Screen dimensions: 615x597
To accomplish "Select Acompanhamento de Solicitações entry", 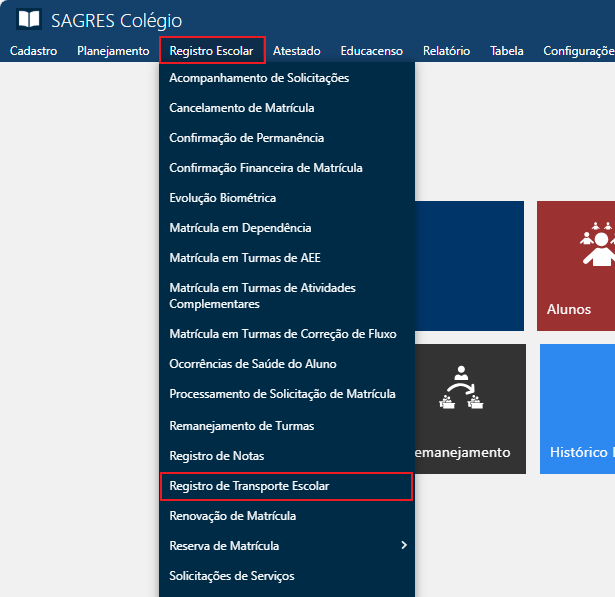I will tap(259, 78).
